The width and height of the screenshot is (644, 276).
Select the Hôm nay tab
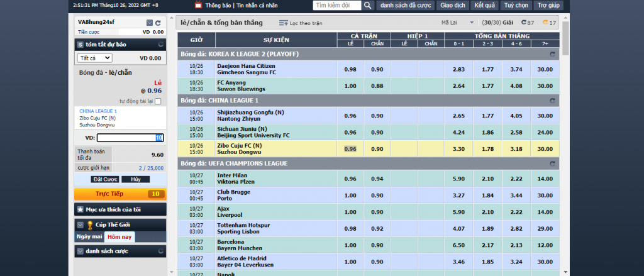click(119, 237)
